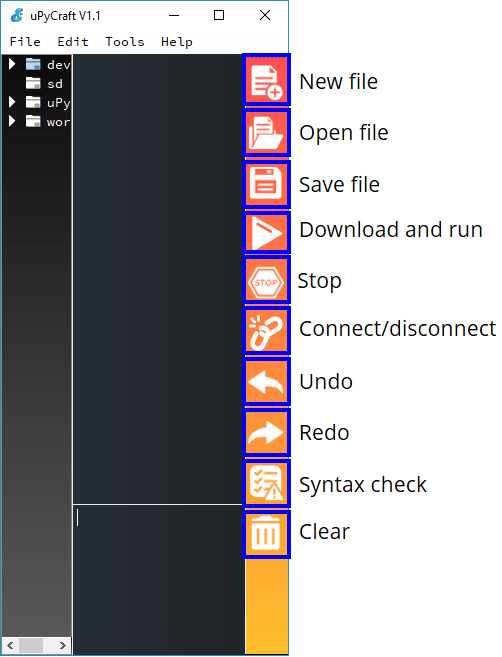Open the File menu
The image size is (502, 657).
[x=25, y=41]
